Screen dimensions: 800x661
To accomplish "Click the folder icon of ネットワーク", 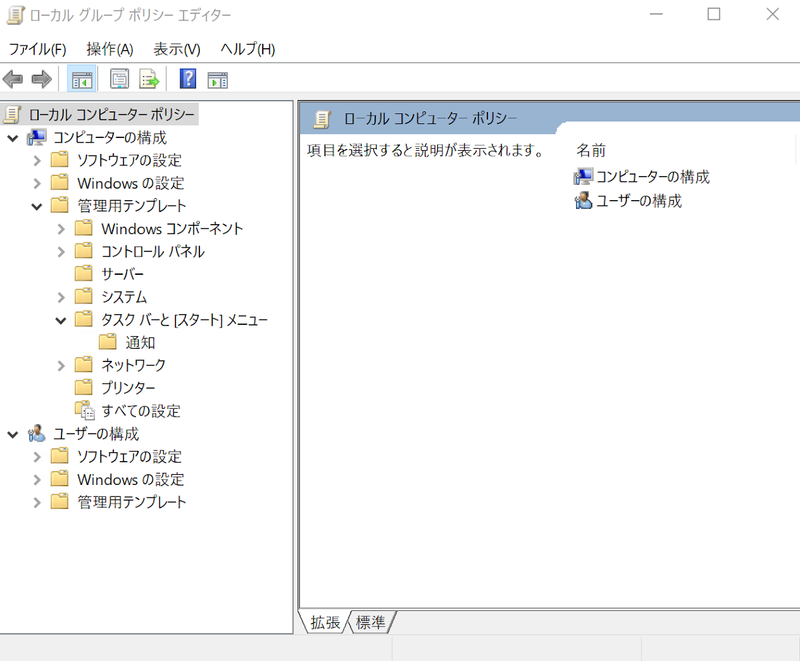I will click(x=84, y=365).
